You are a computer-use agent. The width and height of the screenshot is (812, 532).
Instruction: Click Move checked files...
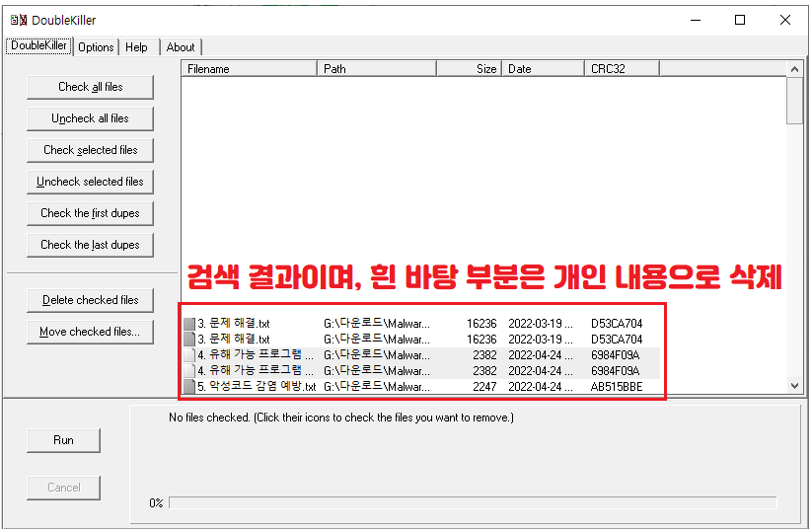click(x=90, y=332)
